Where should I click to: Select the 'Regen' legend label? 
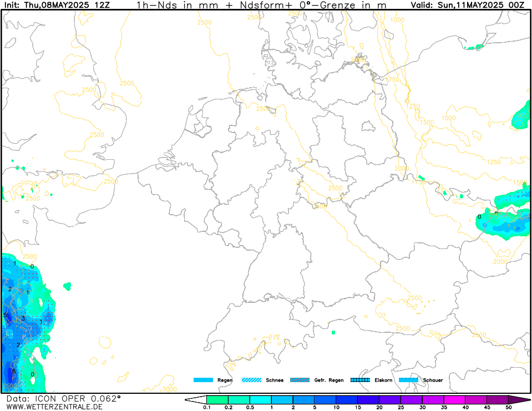coord(225,380)
